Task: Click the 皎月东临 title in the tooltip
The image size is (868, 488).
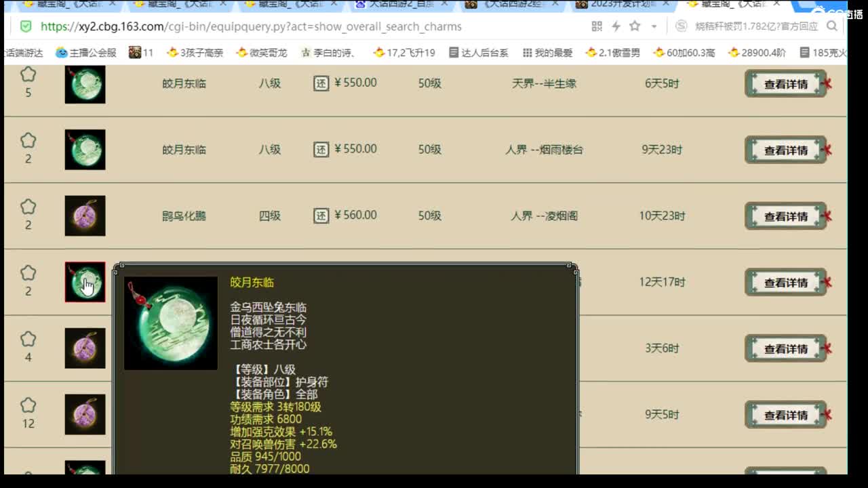Action: tap(252, 283)
